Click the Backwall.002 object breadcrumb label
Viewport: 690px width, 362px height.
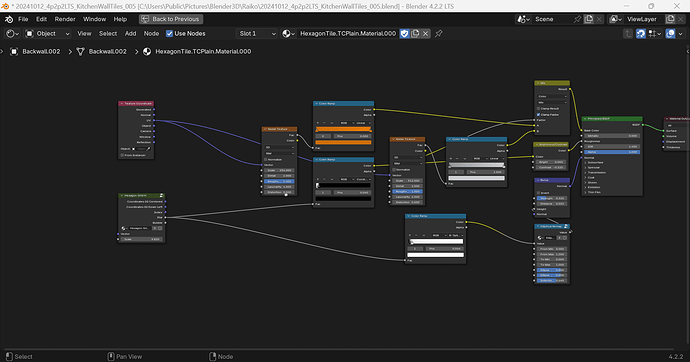tap(41, 51)
